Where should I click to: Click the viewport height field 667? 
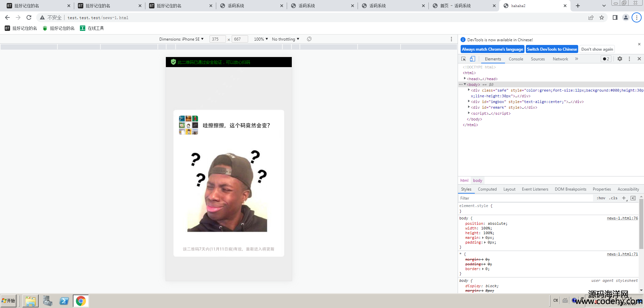pyautogui.click(x=240, y=39)
